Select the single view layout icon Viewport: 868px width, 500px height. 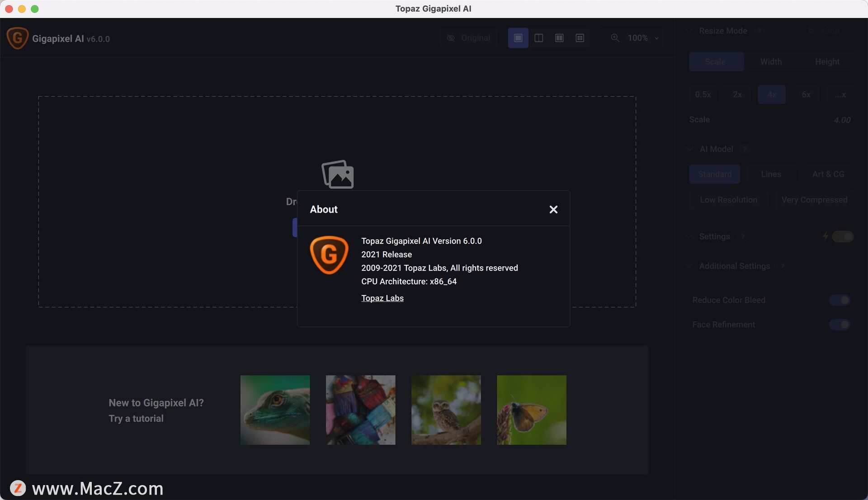[x=518, y=38]
